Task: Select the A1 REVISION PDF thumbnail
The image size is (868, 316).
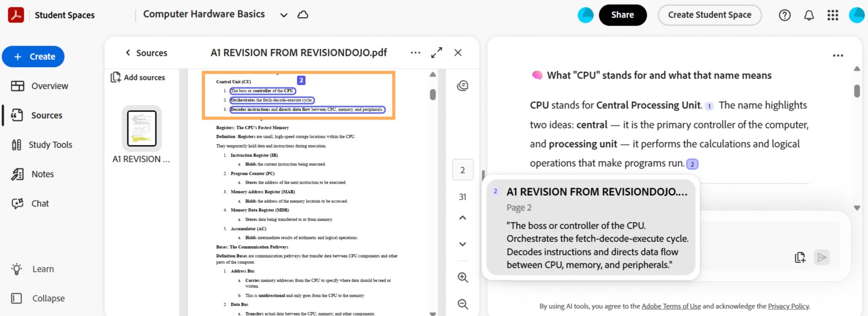Action: tap(142, 128)
